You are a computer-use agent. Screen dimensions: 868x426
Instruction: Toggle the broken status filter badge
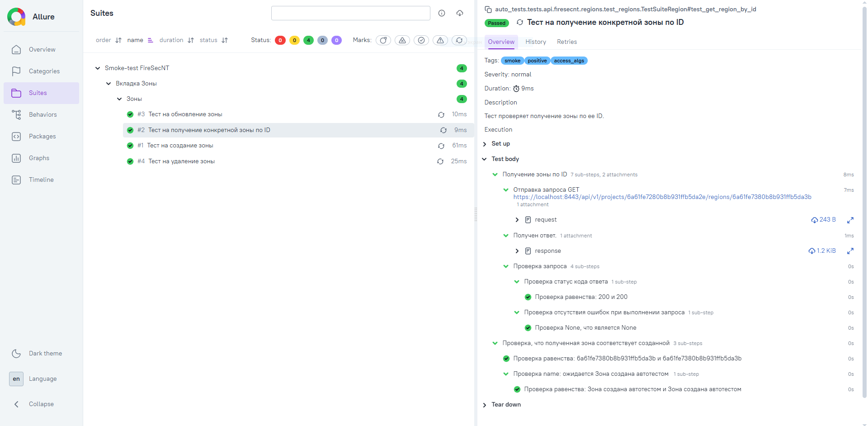point(294,40)
